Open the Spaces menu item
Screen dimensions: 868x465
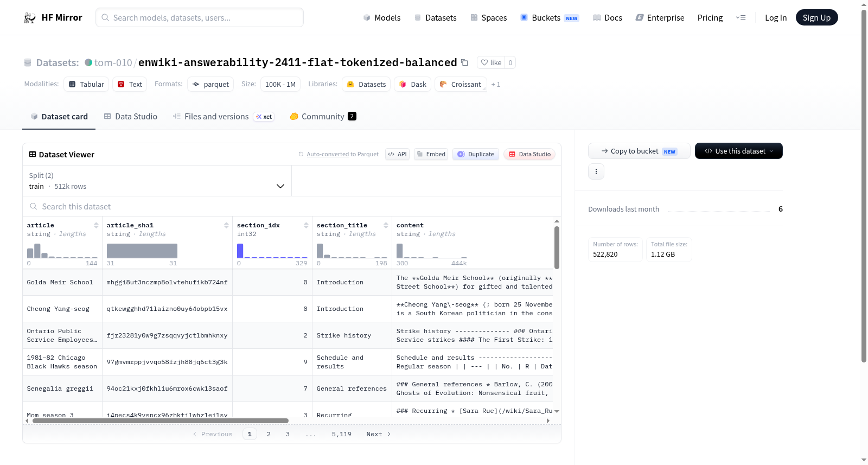pyautogui.click(x=489, y=18)
